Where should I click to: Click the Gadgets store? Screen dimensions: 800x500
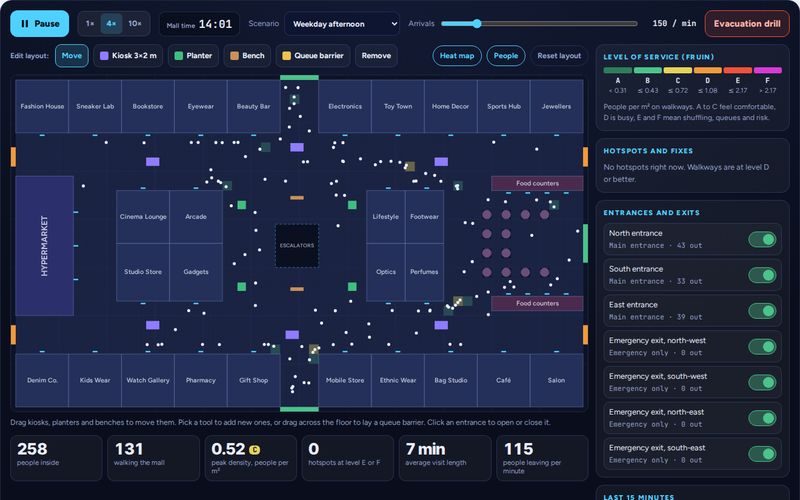click(196, 272)
